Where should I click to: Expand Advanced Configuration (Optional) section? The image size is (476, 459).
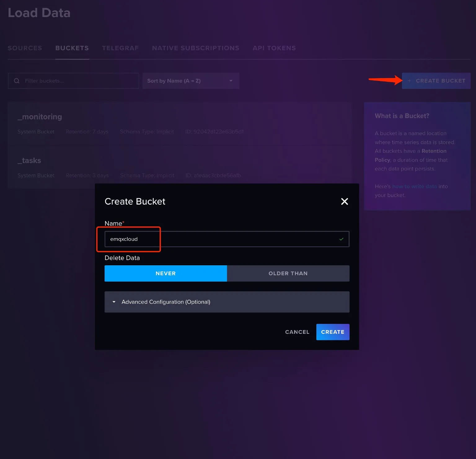166,302
